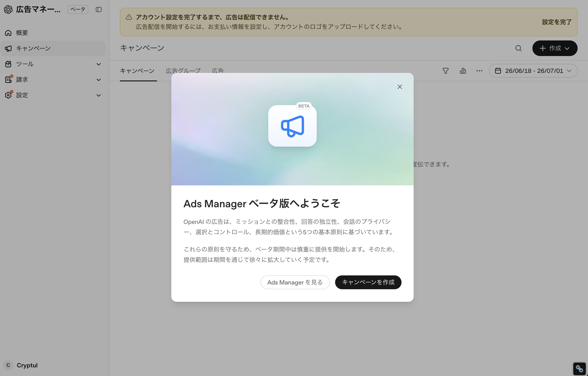588x376 pixels.
Task: Click the megaphone icon beside キャンペーン
Action: coord(8,48)
